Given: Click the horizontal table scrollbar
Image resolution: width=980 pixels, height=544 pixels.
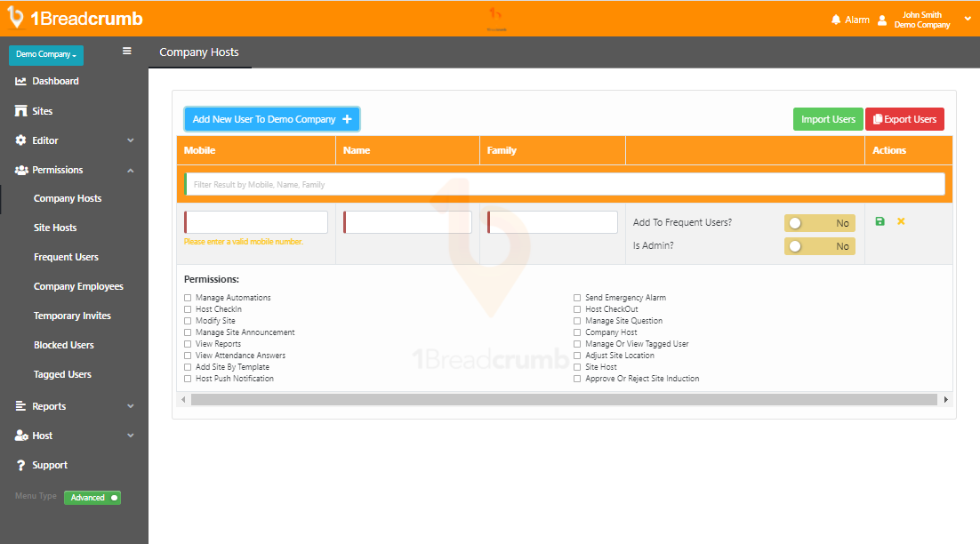Looking at the screenshot, I should tap(564, 400).
